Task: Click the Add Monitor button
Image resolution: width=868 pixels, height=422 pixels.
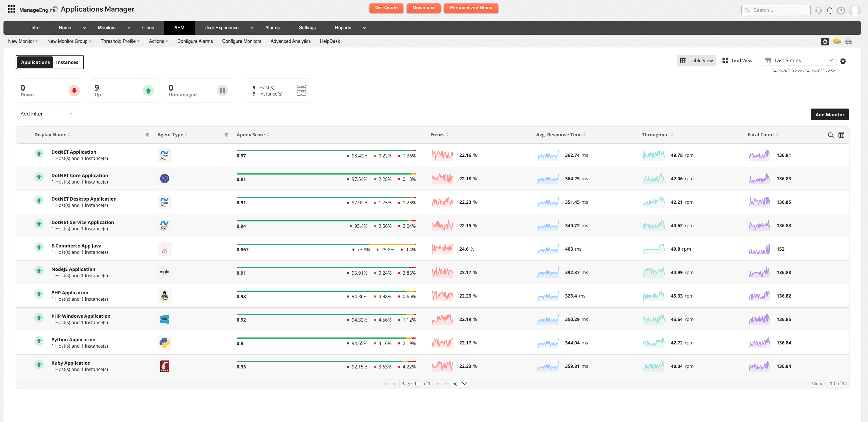Action: 830,114
